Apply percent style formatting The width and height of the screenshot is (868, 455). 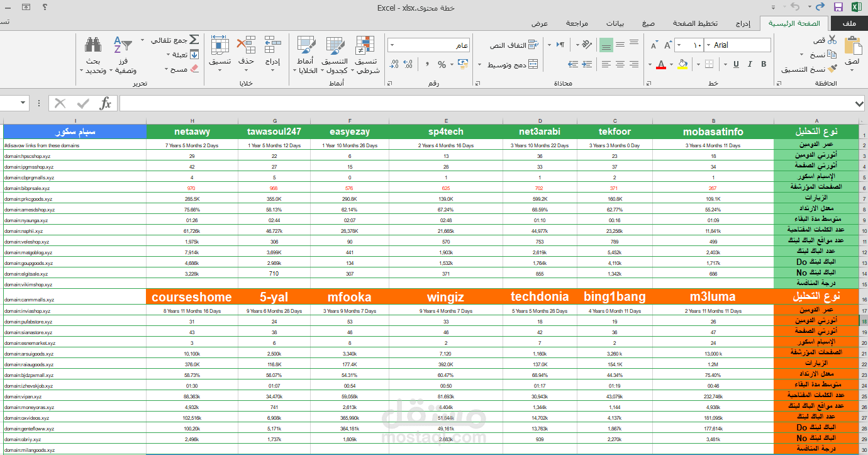click(442, 64)
